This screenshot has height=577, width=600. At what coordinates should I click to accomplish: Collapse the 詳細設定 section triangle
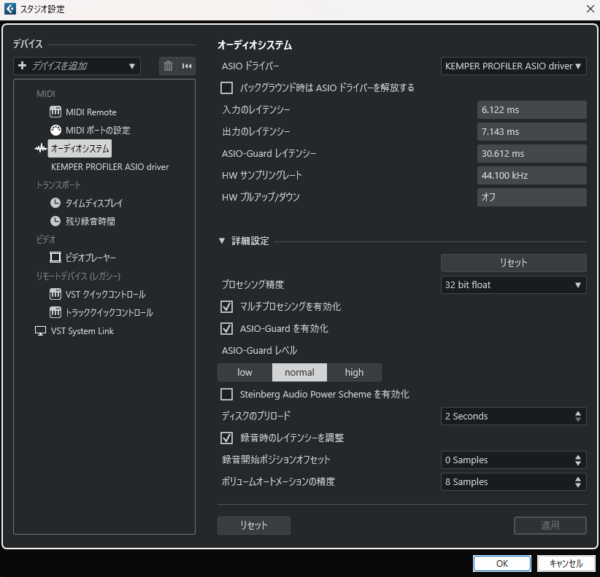(222, 241)
